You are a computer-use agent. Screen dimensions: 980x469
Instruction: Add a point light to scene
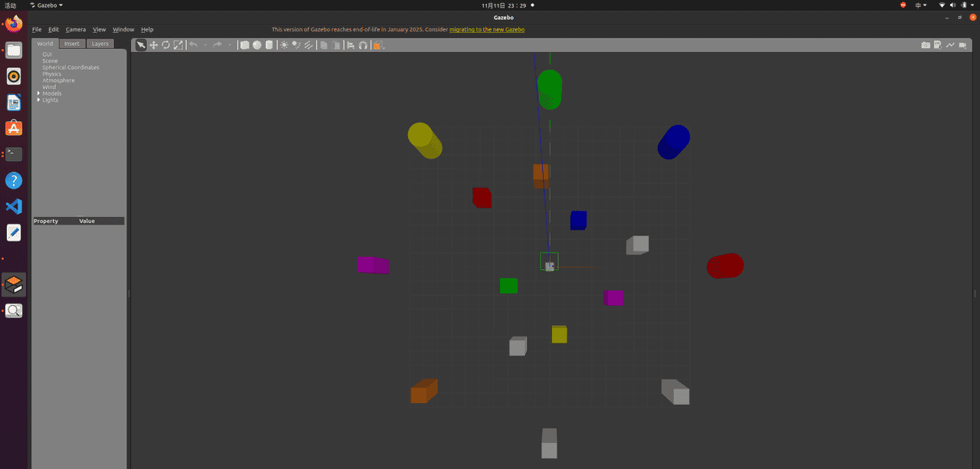tap(284, 45)
